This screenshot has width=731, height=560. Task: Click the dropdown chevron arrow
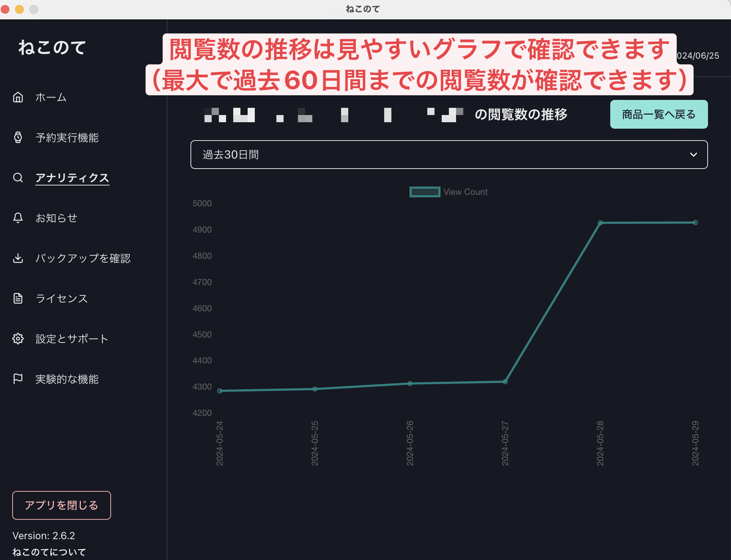pyautogui.click(x=693, y=155)
